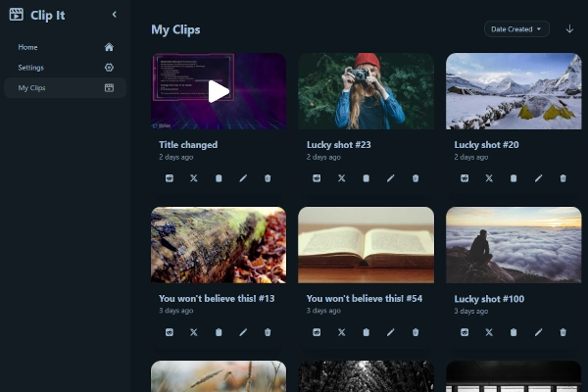Share "Title changed" clip to Reddit
Viewport: 588px width, 392px height.
tap(170, 178)
